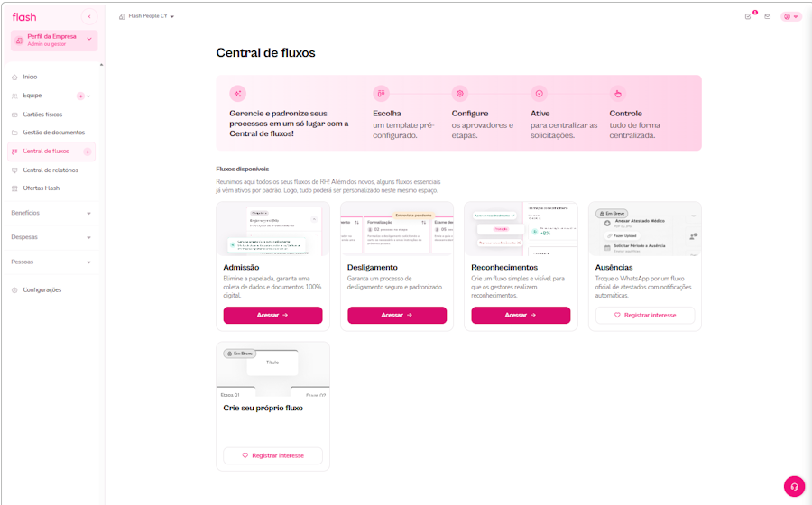
Task: Open the user profile avatar dropdown
Action: tap(790, 16)
